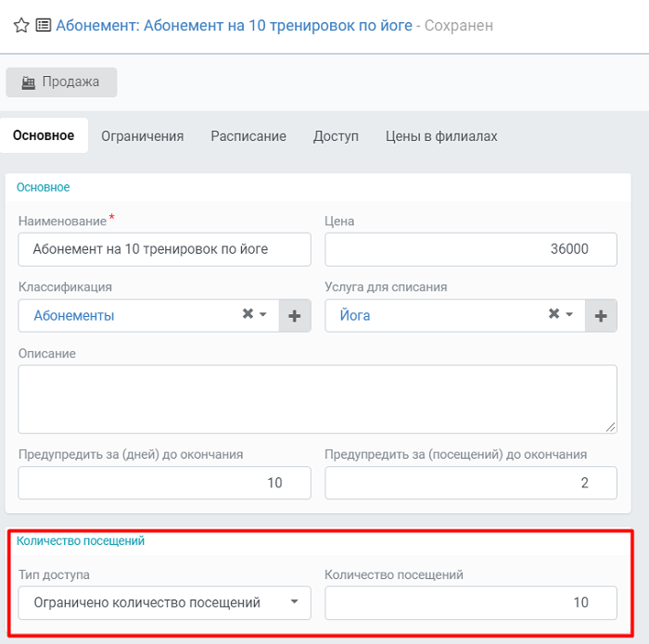
Task: Expand the Услуга для списания dropdown
Action: 569,314
